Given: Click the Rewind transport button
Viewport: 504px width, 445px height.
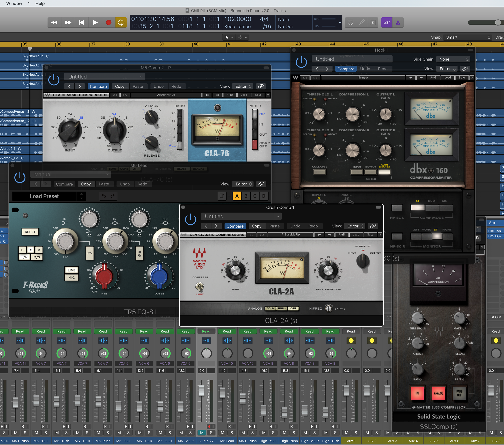Looking at the screenshot, I should click(54, 22).
